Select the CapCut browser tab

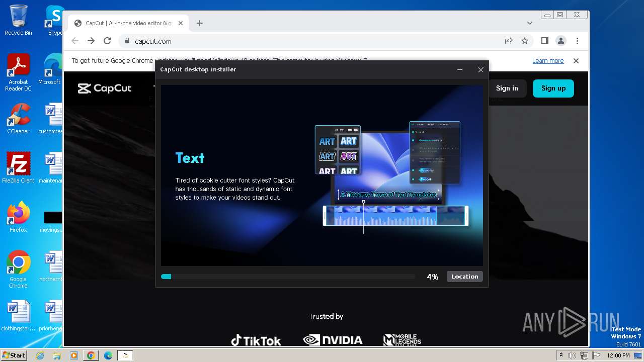[x=128, y=23]
